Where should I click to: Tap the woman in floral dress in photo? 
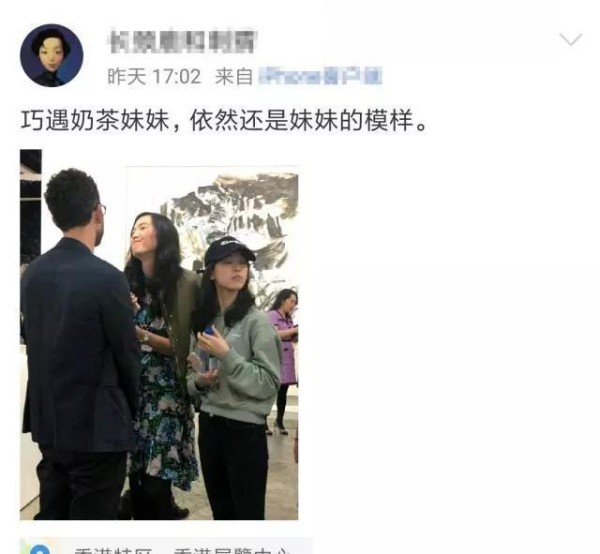tap(161, 360)
